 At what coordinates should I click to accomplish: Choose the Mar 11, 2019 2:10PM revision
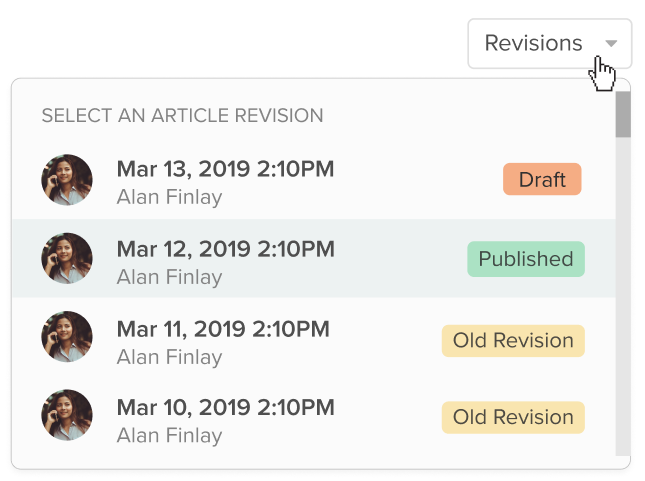point(222,328)
